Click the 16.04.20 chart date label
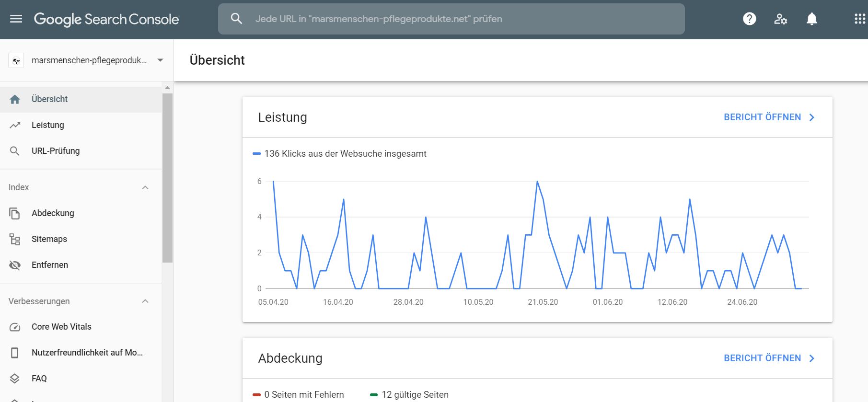The image size is (868, 402). tap(338, 302)
